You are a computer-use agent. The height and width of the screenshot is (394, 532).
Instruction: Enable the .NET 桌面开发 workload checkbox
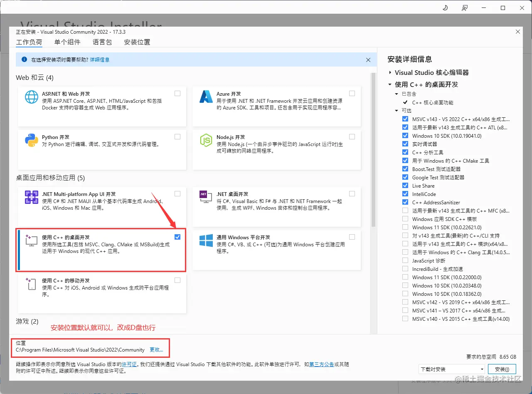pos(352,194)
